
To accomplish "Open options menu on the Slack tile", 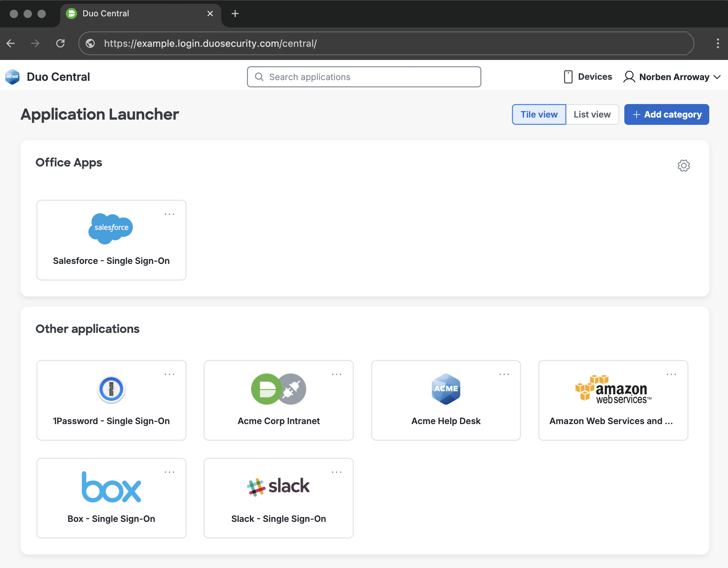I will pos(337,472).
